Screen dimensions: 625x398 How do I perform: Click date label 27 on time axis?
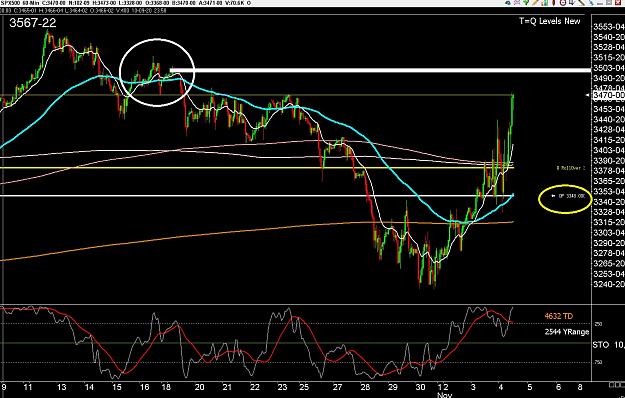click(338, 387)
